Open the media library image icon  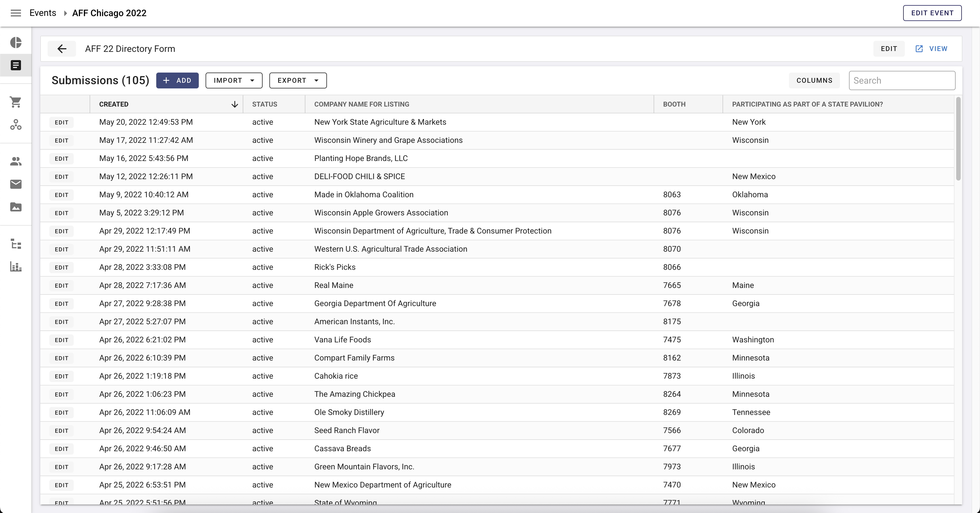click(x=16, y=207)
